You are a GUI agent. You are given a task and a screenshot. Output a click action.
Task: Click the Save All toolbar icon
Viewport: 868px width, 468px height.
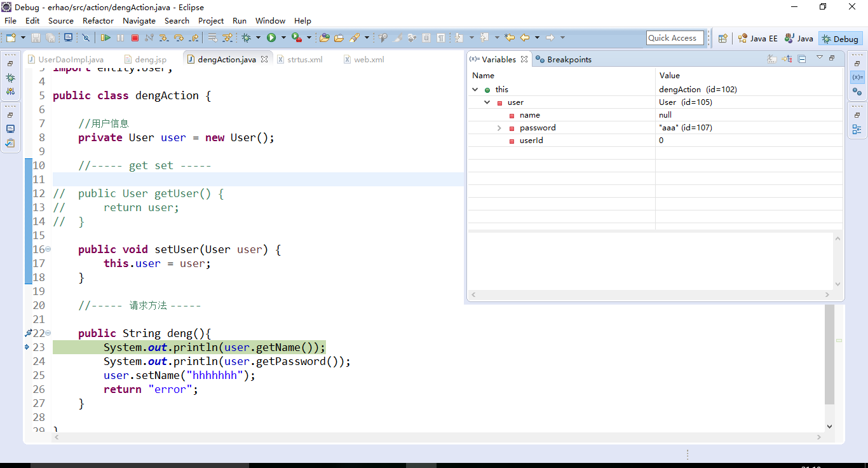[x=50, y=38]
